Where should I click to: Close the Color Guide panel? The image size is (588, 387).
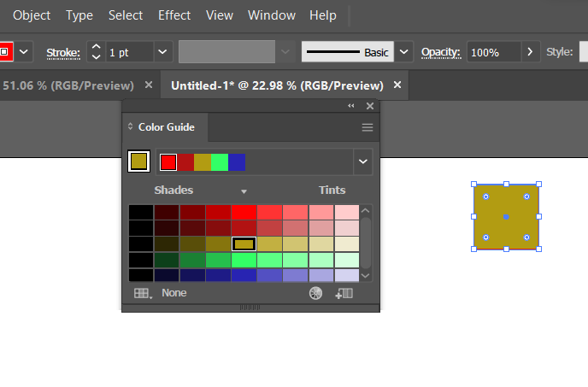pos(370,106)
